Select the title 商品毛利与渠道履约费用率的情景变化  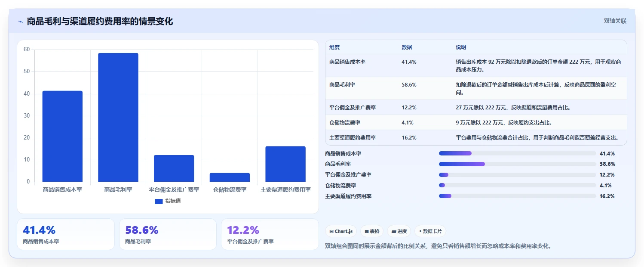[100, 21]
